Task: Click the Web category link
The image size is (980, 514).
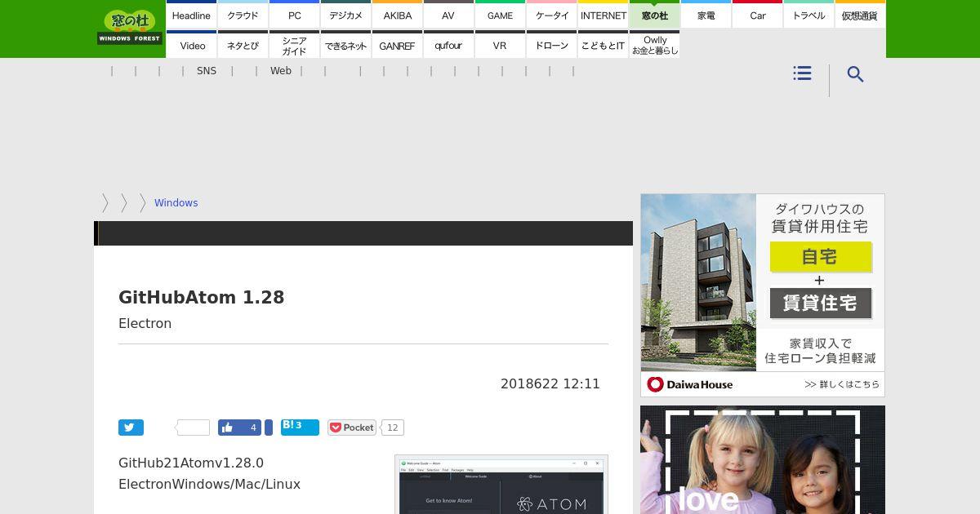Action: pyautogui.click(x=281, y=71)
